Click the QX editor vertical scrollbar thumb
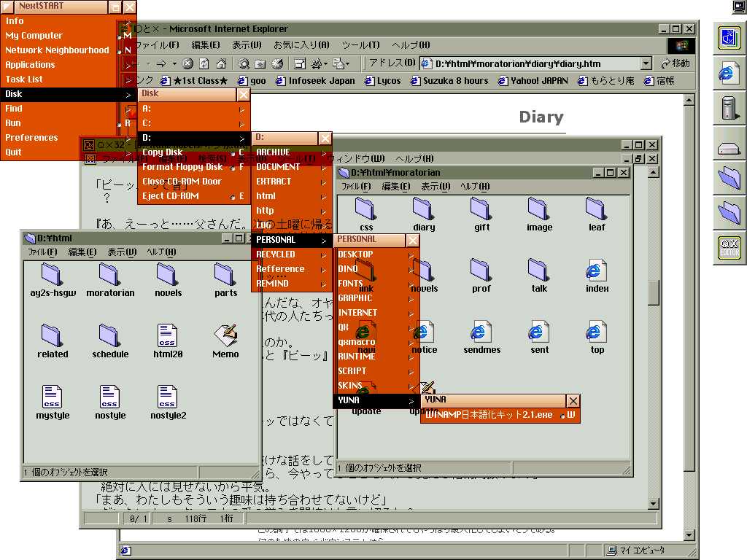The image size is (747, 560). (x=654, y=292)
